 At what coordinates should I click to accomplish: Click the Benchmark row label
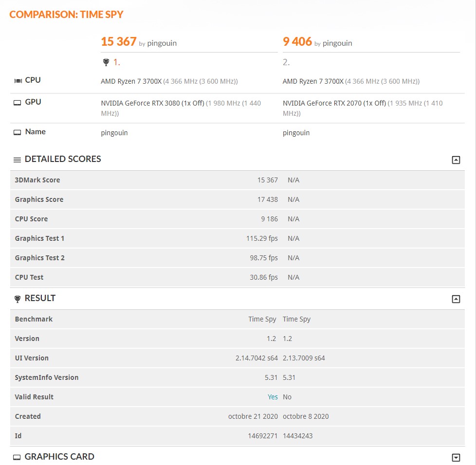tap(34, 319)
